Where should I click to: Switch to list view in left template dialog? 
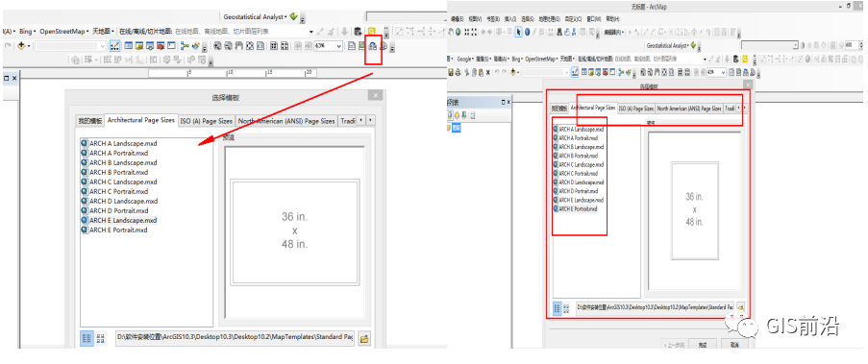[x=87, y=338]
